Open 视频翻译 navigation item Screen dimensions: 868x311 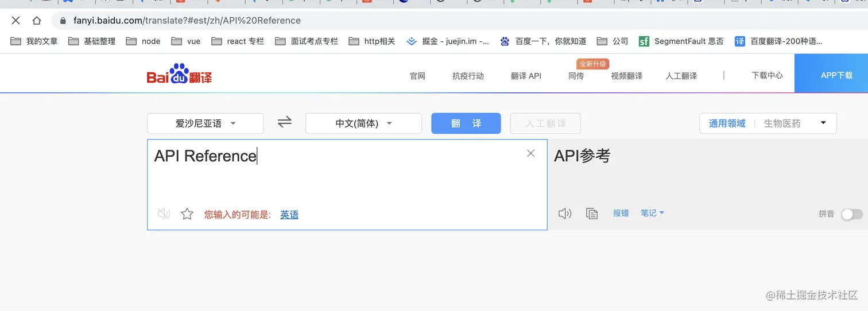626,76
